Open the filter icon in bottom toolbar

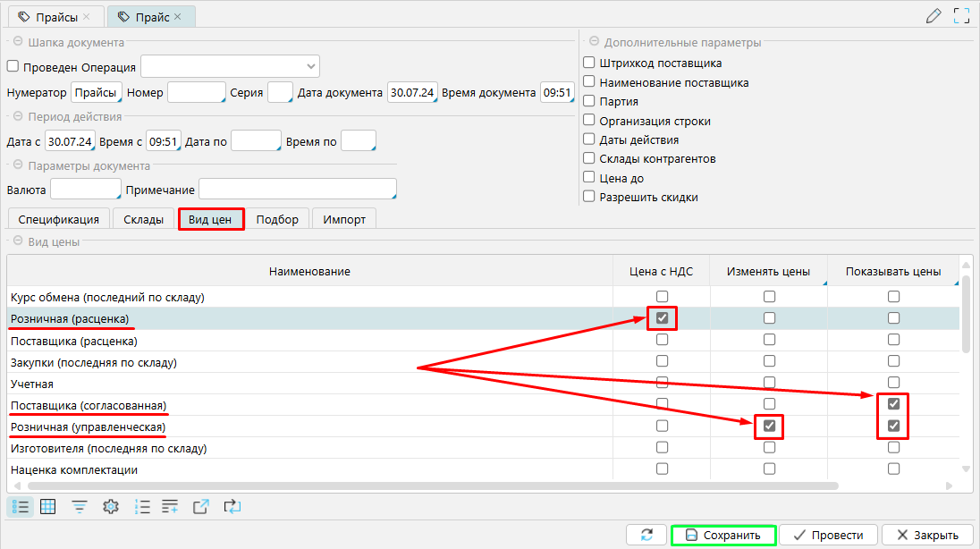click(80, 506)
